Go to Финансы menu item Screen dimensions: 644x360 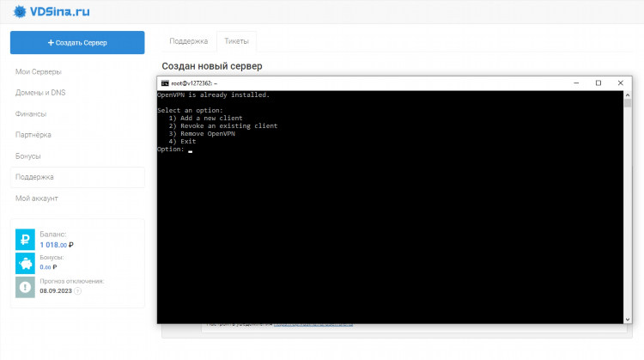[31, 113]
